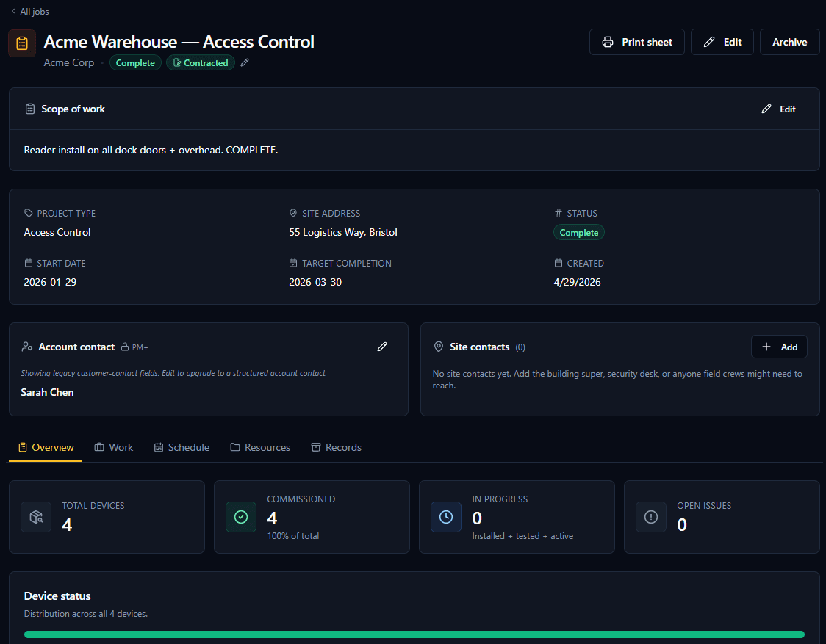Click the Device status heading

click(x=57, y=596)
